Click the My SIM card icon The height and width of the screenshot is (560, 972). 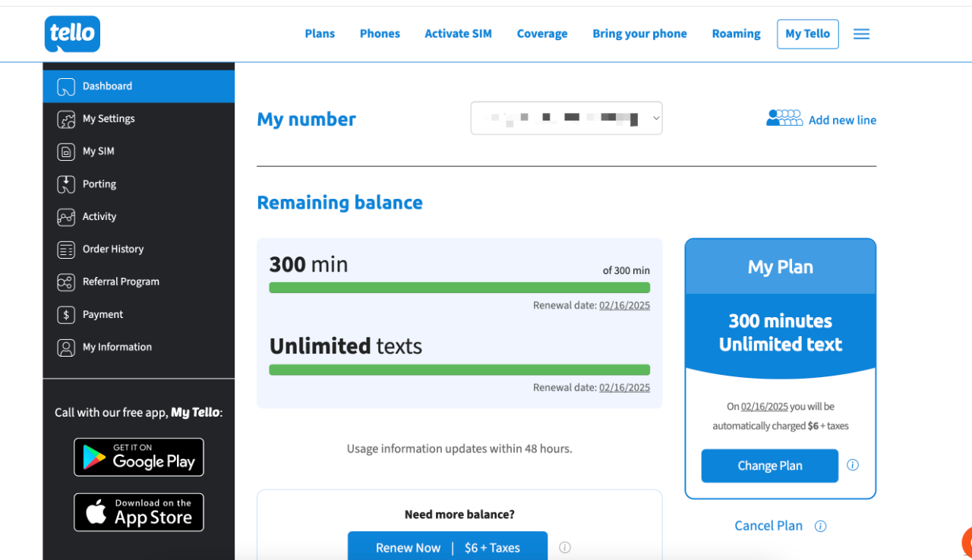[x=66, y=152]
